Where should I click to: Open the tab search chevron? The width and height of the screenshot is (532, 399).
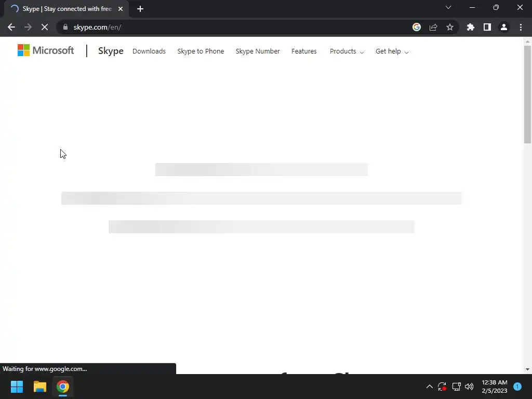[x=448, y=7]
